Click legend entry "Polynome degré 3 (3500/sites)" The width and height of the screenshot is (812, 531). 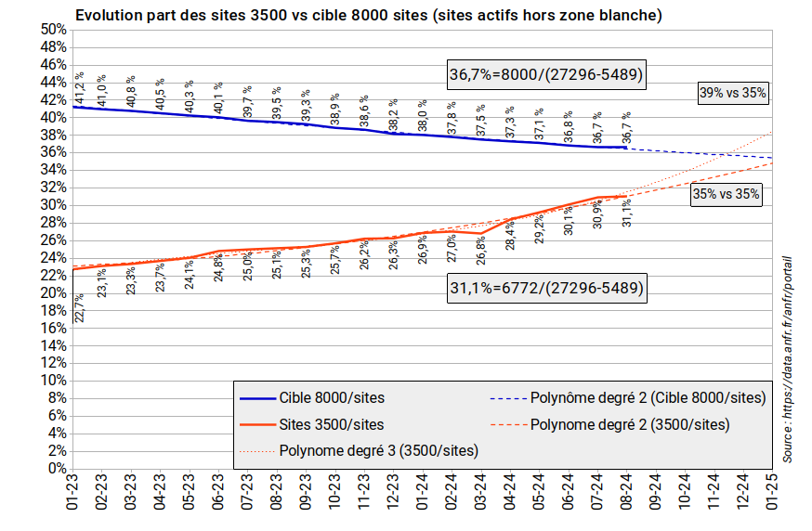(x=379, y=452)
